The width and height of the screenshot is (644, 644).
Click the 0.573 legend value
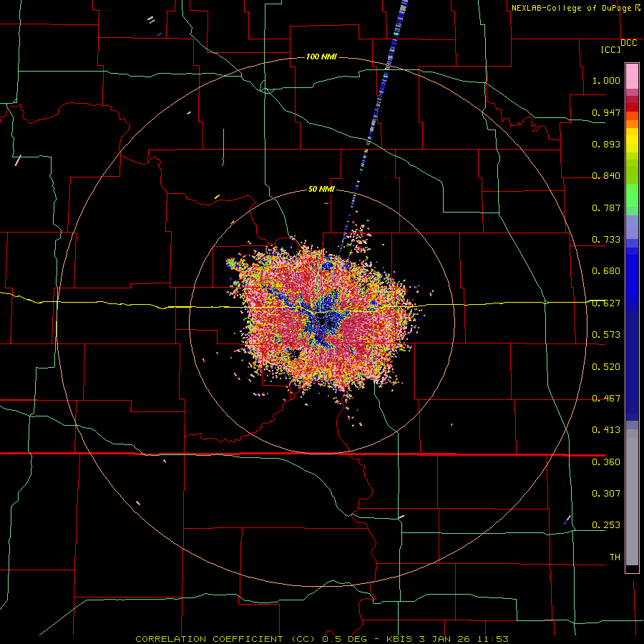tap(606, 335)
